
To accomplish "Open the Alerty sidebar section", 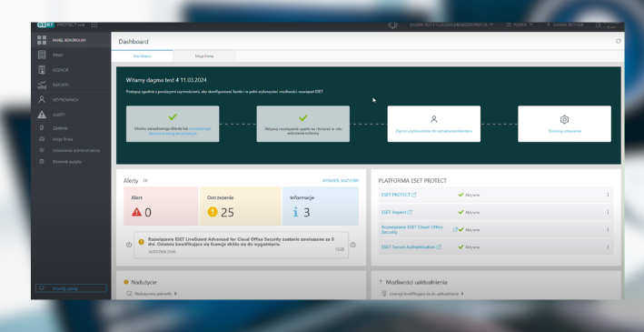I will (71, 115).
